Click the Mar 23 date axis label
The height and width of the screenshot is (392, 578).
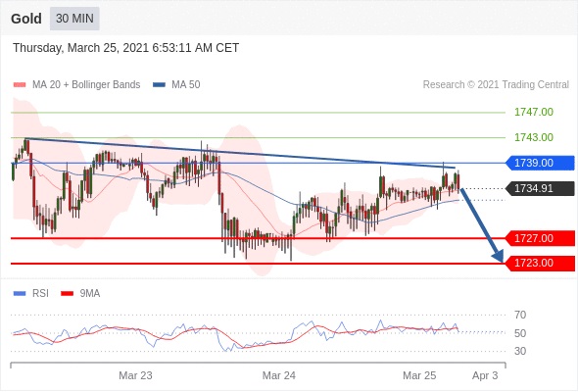tap(135, 375)
